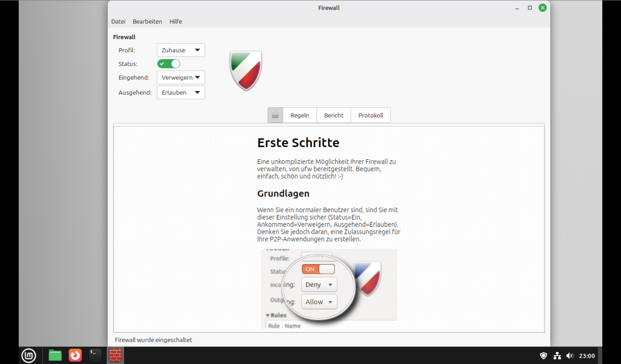Click the firewall shield logo
This screenshot has width=621, height=364.
click(246, 70)
